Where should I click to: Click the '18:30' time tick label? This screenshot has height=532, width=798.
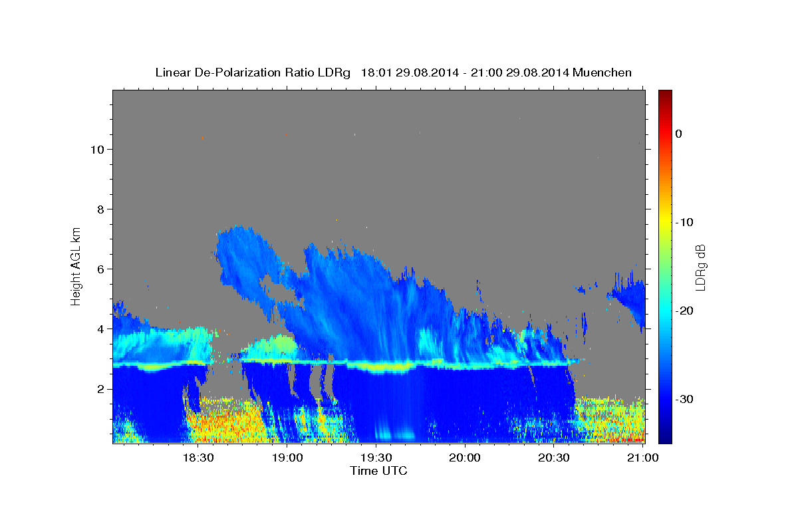coord(198,458)
